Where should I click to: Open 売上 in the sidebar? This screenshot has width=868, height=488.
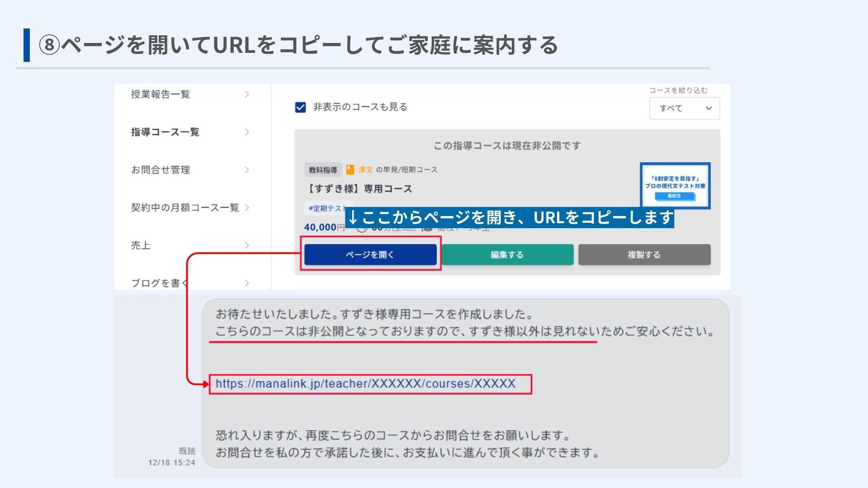pos(190,245)
